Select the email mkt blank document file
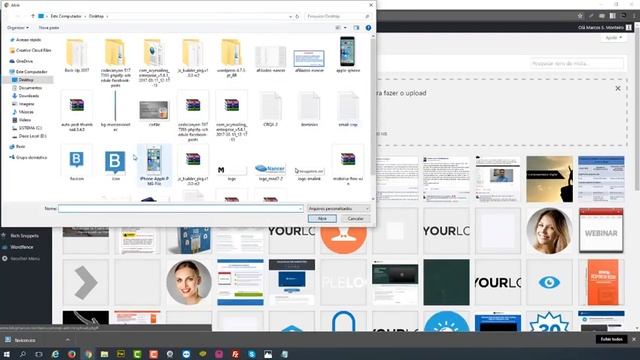The width and height of the screenshot is (640, 360). (x=348, y=109)
